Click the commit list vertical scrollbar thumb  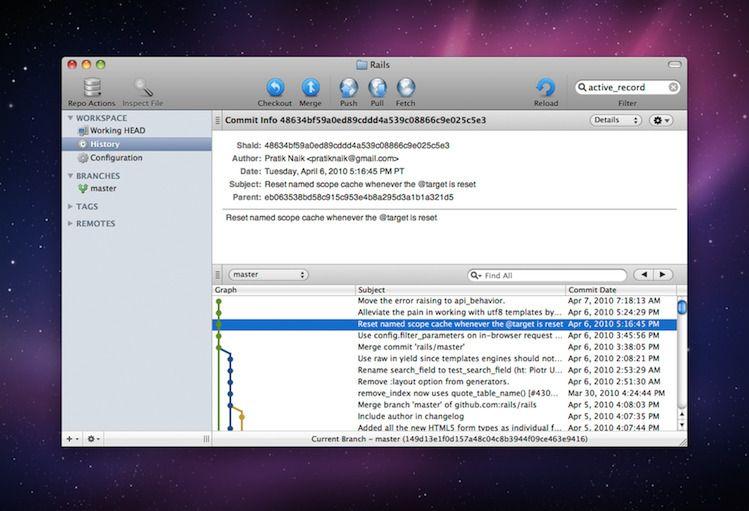pyautogui.click(x=682, y=306)
